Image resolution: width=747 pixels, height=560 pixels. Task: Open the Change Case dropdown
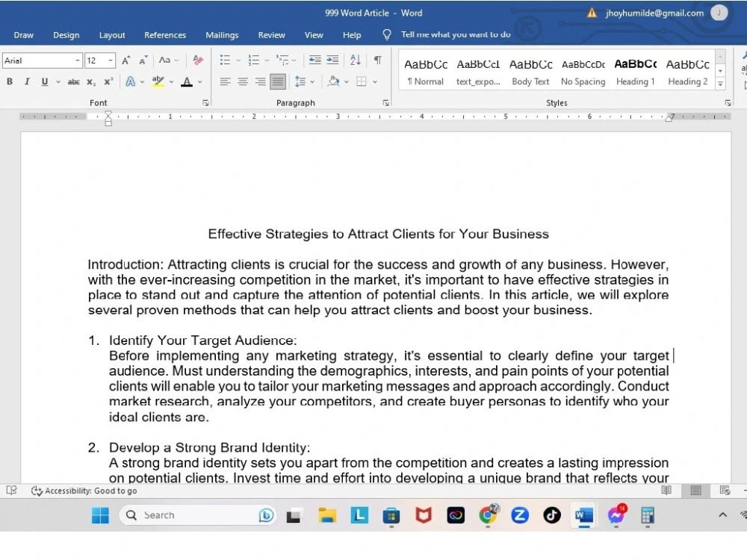click(168, 60)
